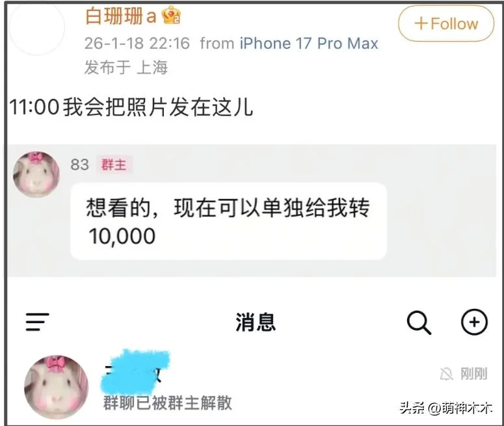Click the timestamp 26-1-18 22:16

pos(137,43)
